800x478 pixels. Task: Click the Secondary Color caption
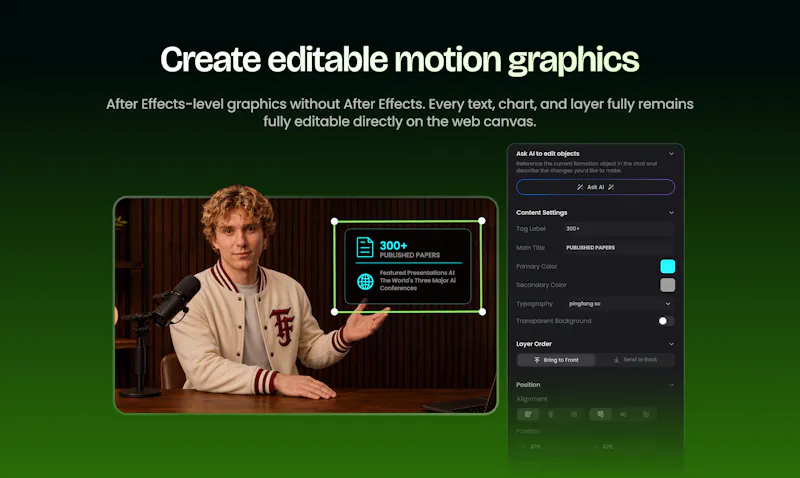click(541, 285)
